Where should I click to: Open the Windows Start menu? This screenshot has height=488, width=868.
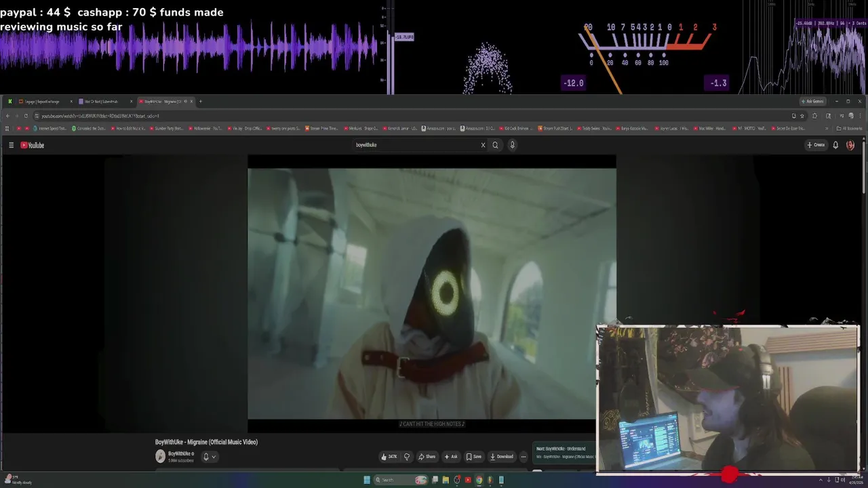tap(367, 480)
